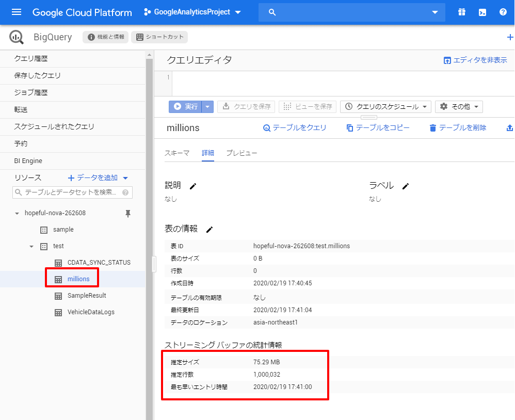Switch to the 詳細 tab

(x=208, y=153)
